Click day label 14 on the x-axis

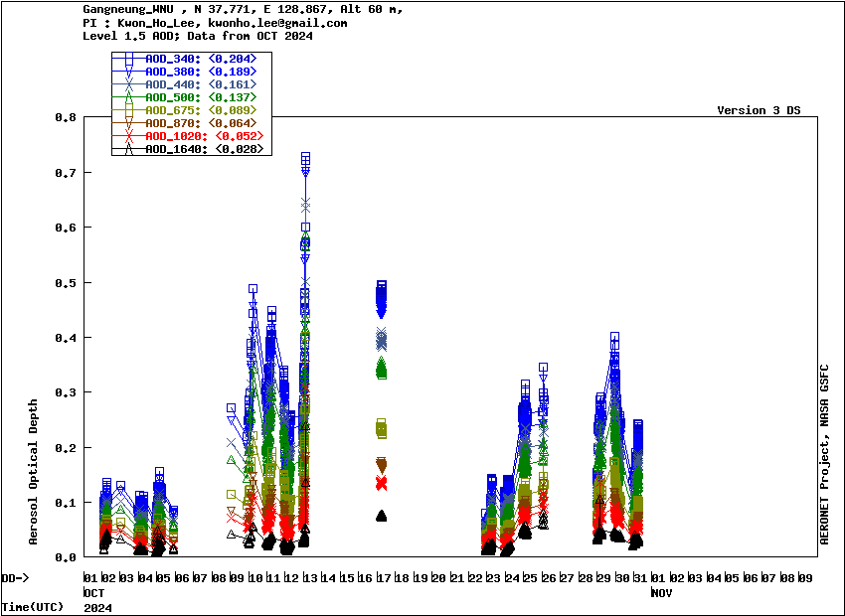coord(329,578)
